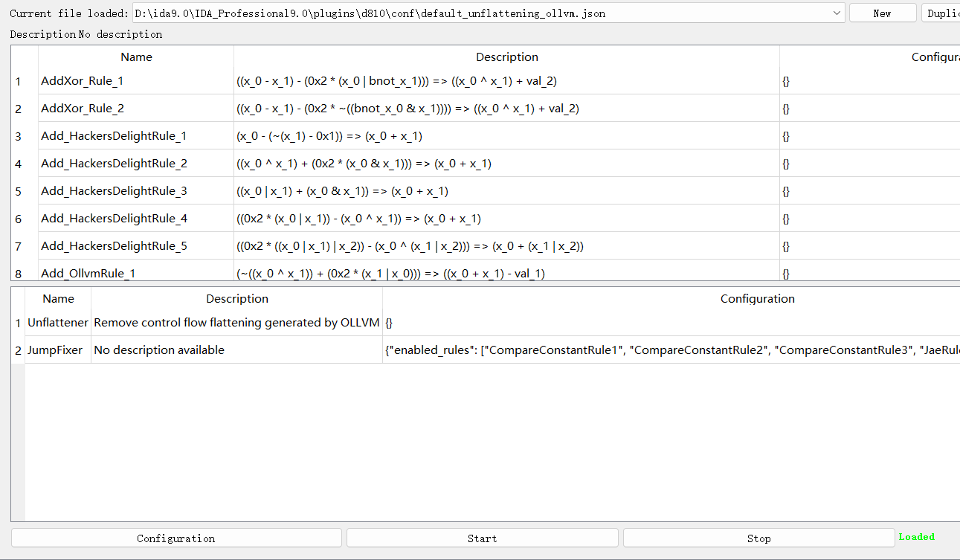Select the Add_OllvmRule_1 name cell
Viewport: 960px width, 560px height.
tap(136, 271)
